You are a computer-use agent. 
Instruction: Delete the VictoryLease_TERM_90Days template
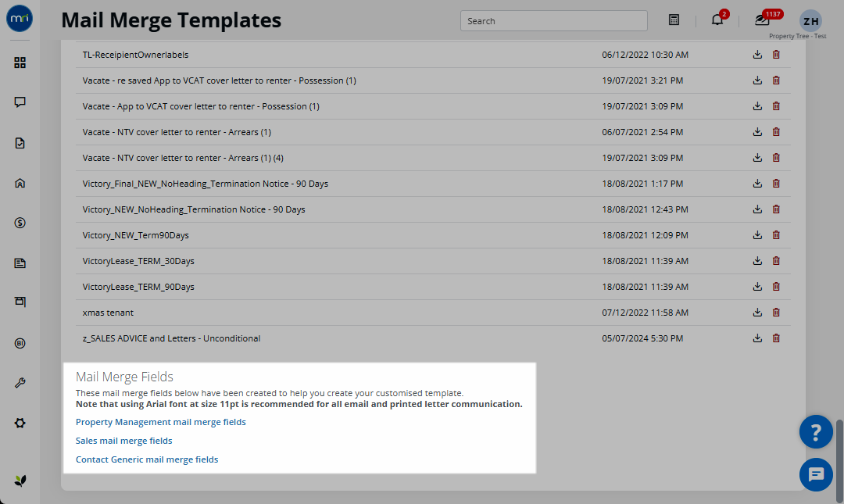click(x=776, y=287)
